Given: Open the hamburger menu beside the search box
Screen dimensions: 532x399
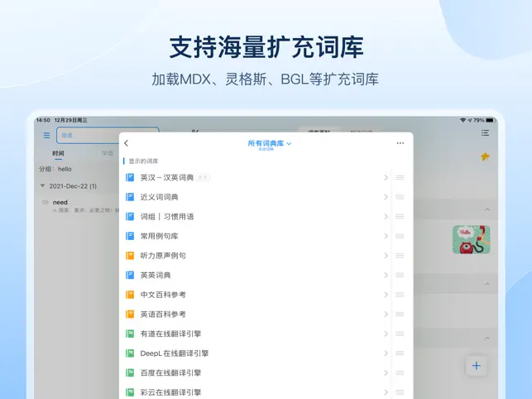Looking at the screenshot, I should coord(47,136).
